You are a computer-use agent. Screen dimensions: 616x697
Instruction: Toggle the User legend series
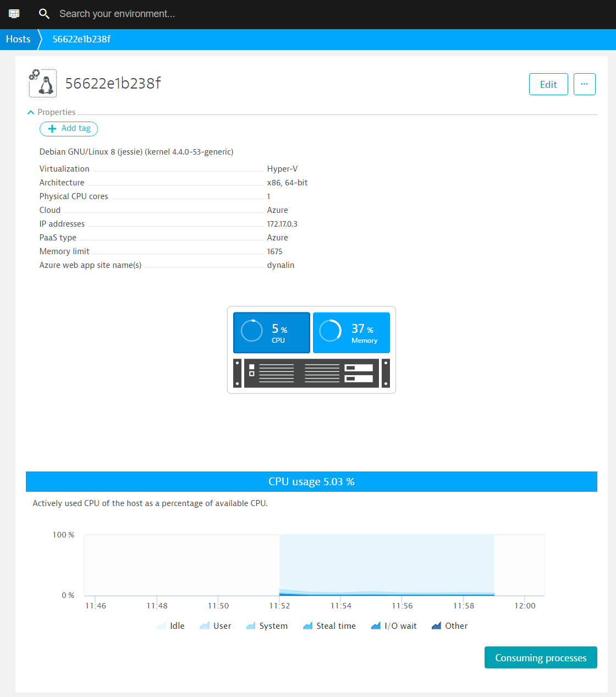tap(215, 626)
